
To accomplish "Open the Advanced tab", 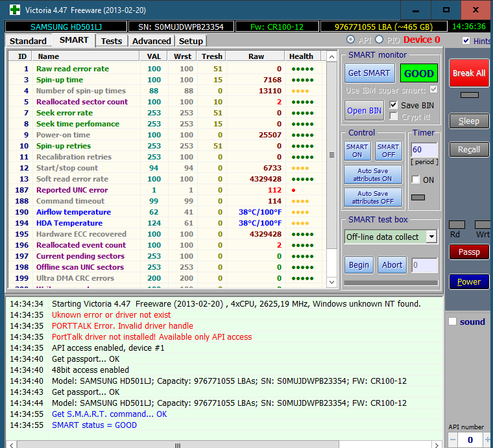I will click(x=151, y=41).
